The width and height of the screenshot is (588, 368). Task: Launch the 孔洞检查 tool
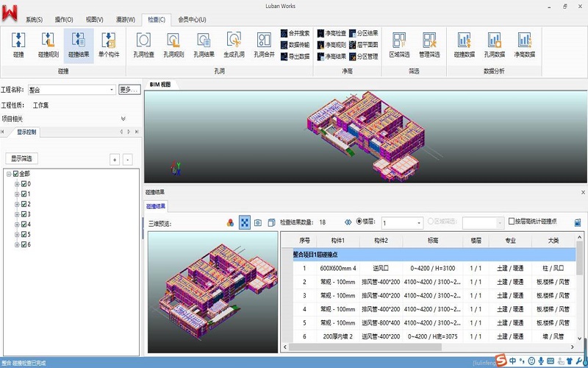[143, 45]
